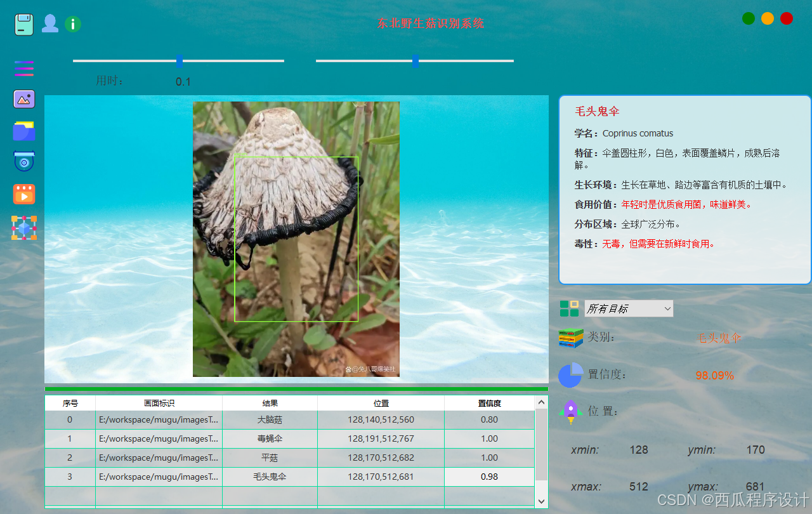
Task: Click the orange round window button
Action: pyautogui.click(x=768, y=18)
